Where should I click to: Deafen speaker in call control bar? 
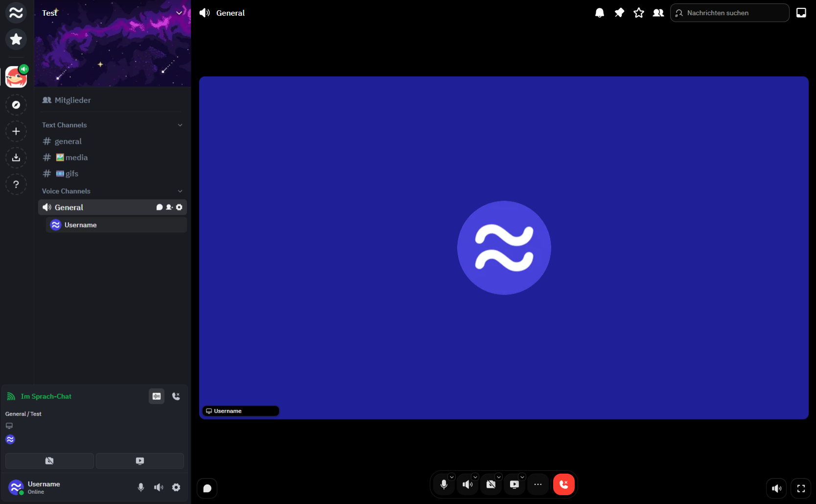click(x=467, y=484)
